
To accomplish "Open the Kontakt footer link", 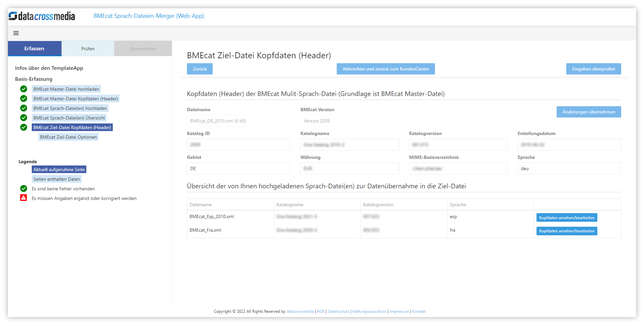I will click(419, 311).
